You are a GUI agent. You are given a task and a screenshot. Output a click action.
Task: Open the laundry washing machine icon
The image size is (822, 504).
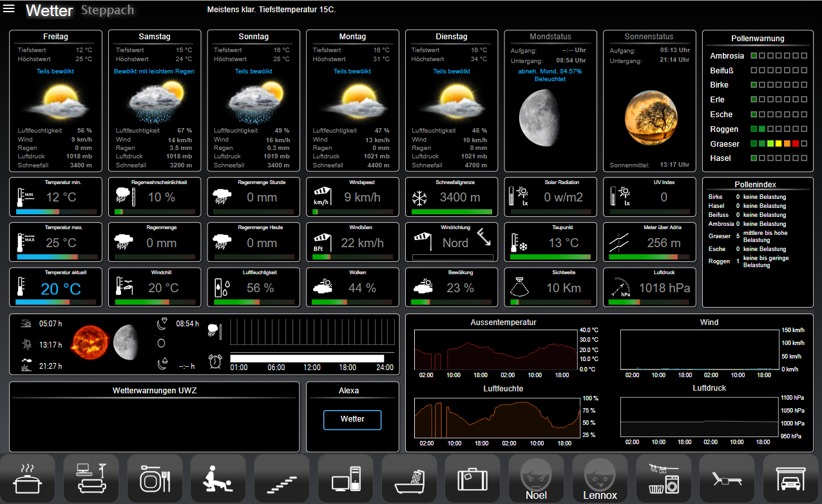(664, 478)
